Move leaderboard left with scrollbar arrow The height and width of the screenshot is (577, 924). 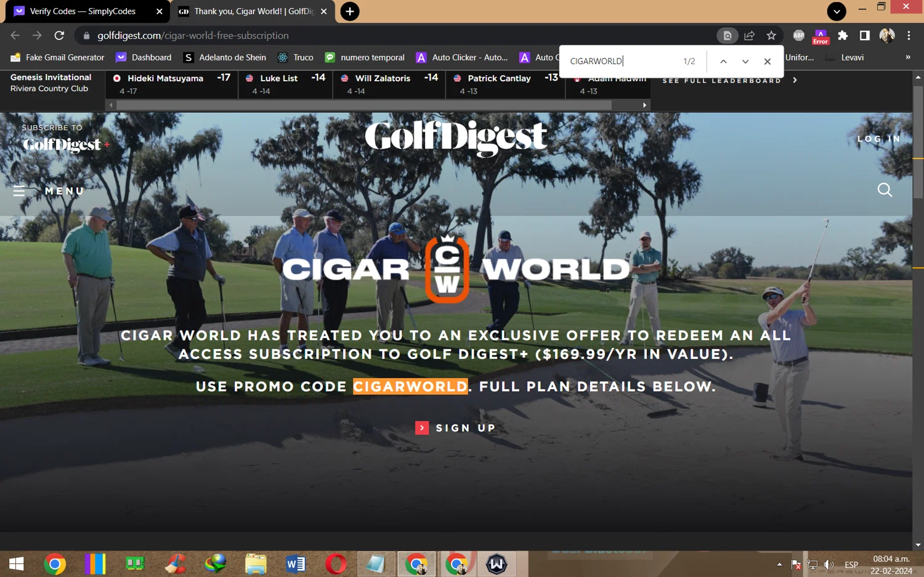[111, 105]
